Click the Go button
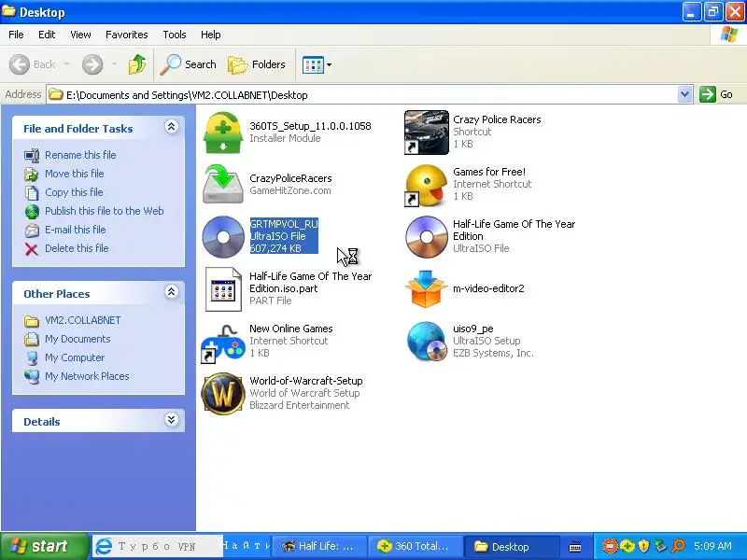747x560 pixels. click(x=716, y=94)
